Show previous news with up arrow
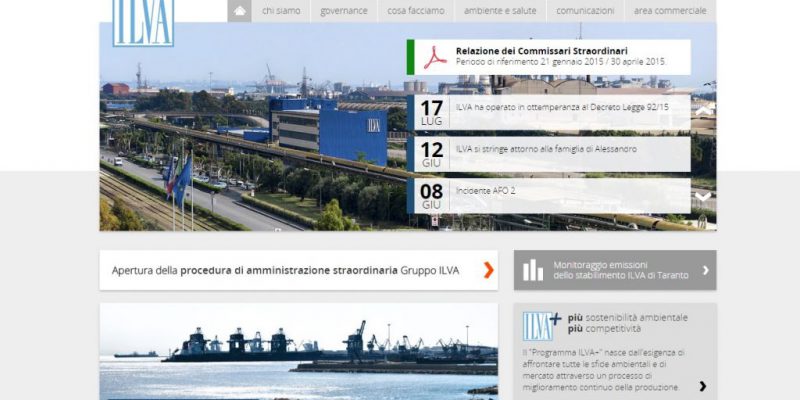800x400 pixels. [703, 111]
